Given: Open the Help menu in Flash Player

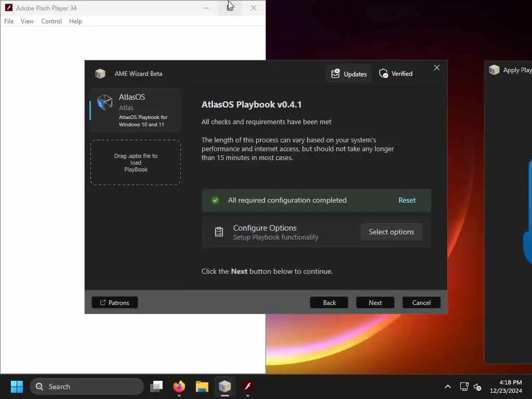Looking at the screenshot, I should coord(75,21).
